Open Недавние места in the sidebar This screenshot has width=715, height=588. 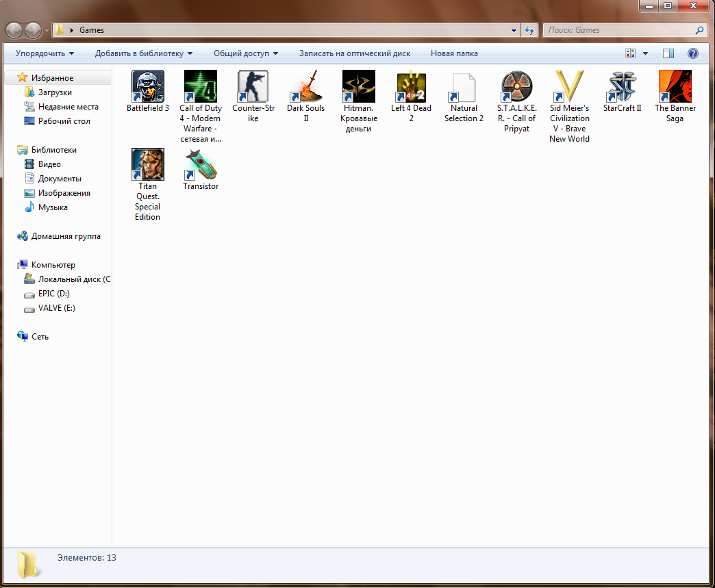click(68, 107)
